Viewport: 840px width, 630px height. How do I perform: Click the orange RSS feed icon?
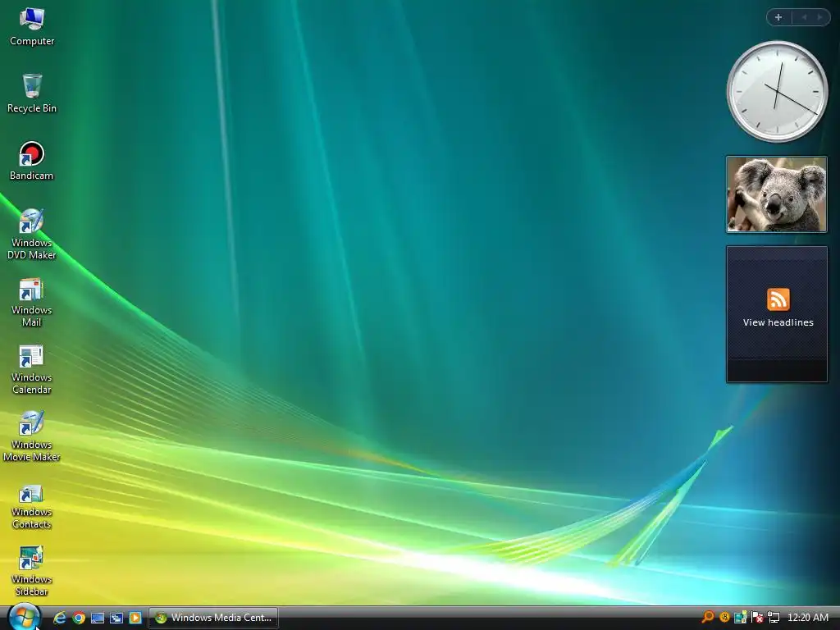point(778,299)
